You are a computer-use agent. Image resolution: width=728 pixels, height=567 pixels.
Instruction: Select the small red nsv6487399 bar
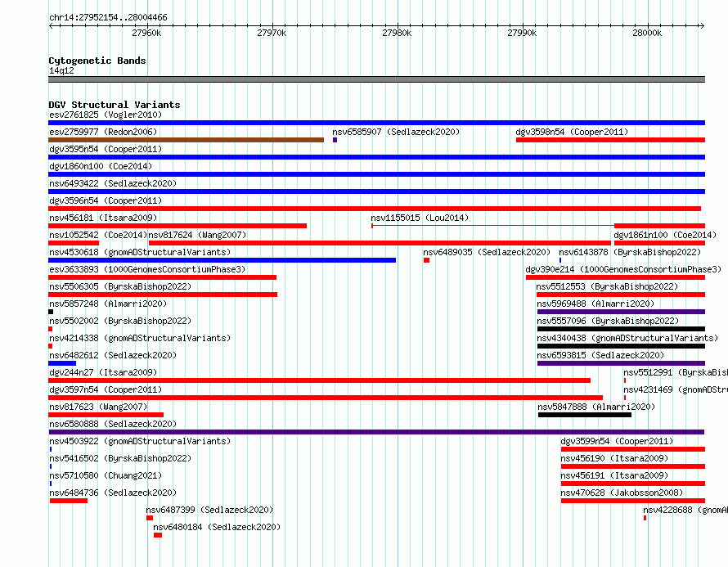150,518
